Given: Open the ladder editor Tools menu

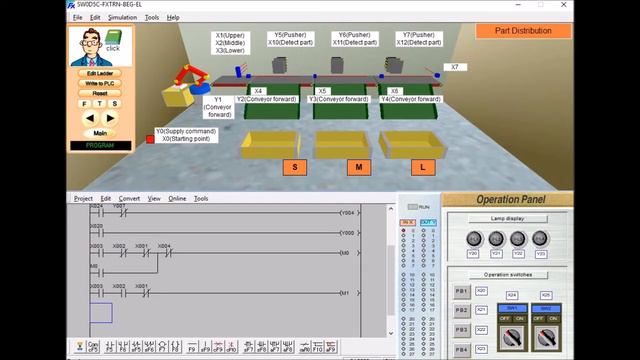Looking at the screenshot, I should coord(201,198).
